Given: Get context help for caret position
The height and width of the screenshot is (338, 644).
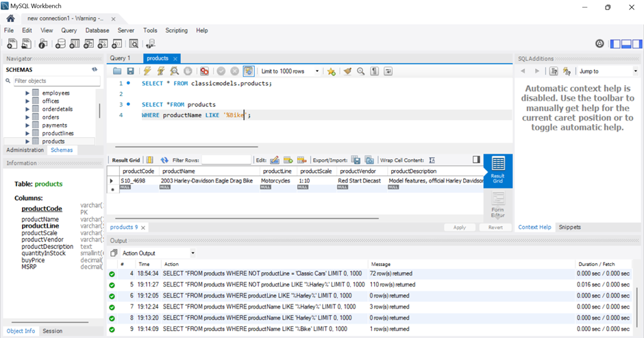Looking at the screenshot, I should tap(554, 71).
